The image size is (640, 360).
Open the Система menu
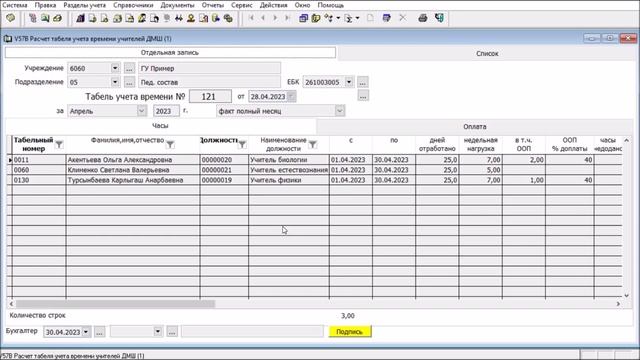(15, 5)
